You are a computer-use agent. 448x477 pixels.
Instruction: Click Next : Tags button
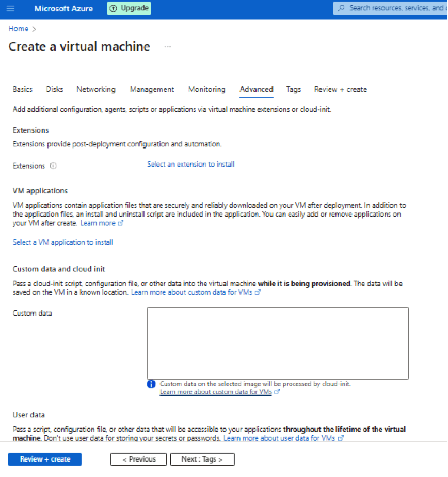(202, 459)
